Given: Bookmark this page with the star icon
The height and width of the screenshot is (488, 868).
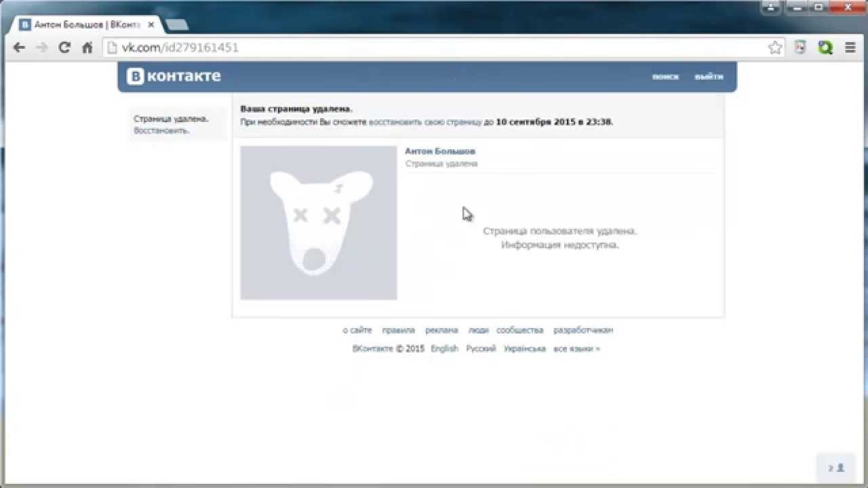Looking at the screenshot, I should click(775, 47).
